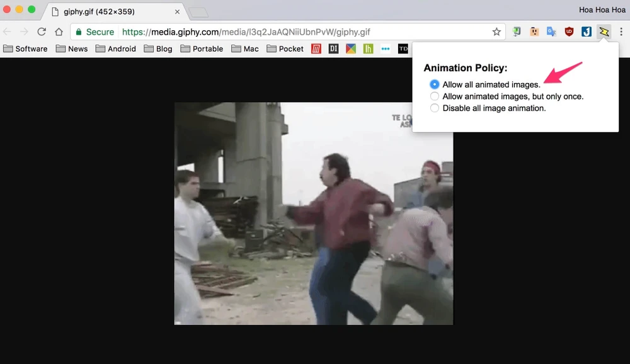630x364 pixels.
Task: Open Chrome's three-dot menu
Action: click(621, 31)
